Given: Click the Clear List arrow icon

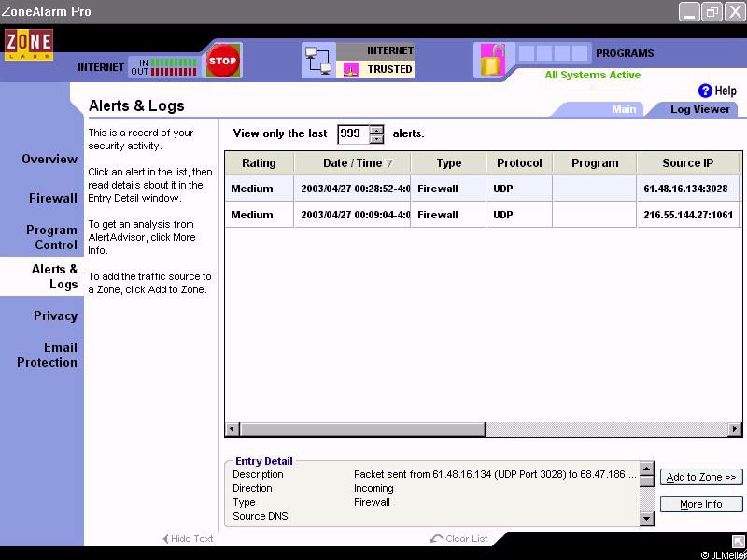Looking at the screenshot, I should (435, 539).
